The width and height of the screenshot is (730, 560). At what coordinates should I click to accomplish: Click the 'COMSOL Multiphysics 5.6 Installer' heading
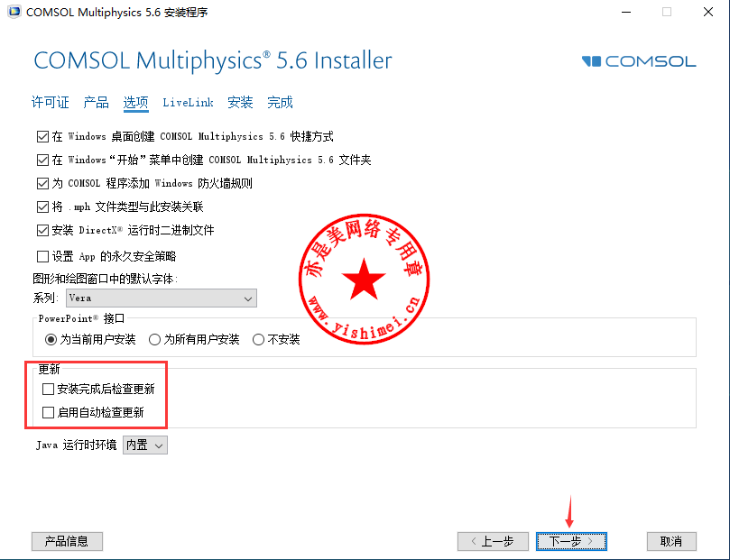pyautogui.click(x=213, y=61)
